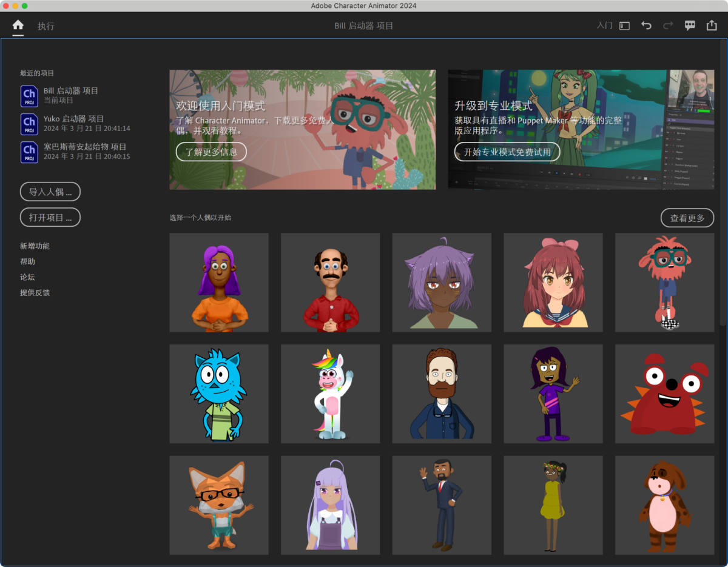Select the purple-haired woman in orange puppet

tap(219, 283)
